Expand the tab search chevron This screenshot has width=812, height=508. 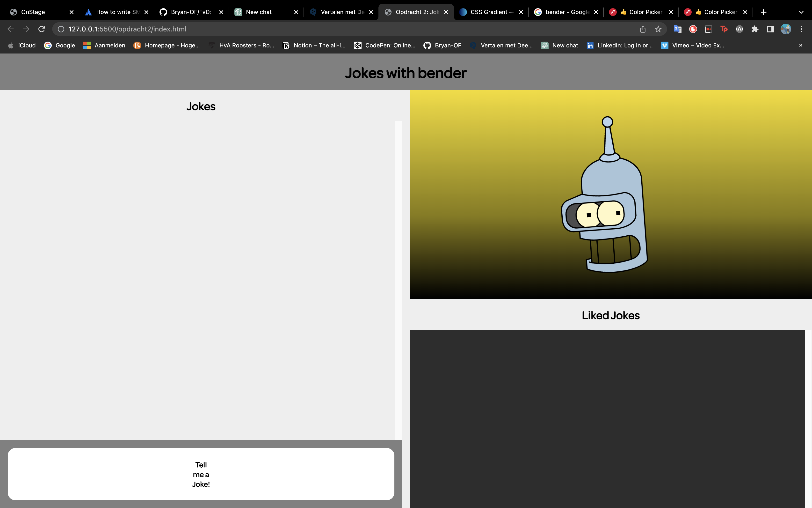(x=801, y=12)
